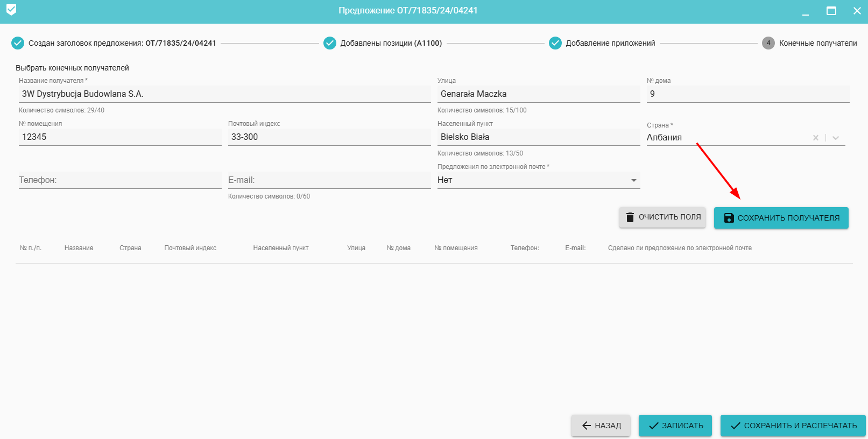Click the checkmark icon for 'Добавлены позиции' step

[x=330, y=43]
